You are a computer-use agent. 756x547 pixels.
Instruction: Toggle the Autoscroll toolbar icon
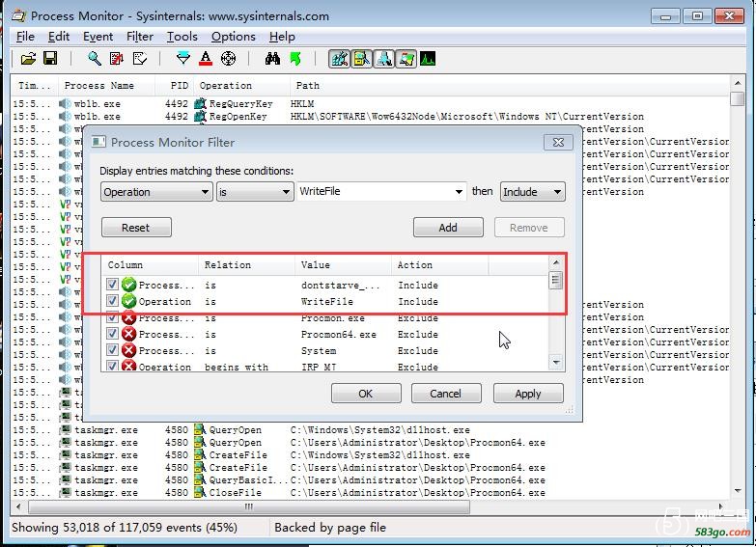tap(116, 59)
